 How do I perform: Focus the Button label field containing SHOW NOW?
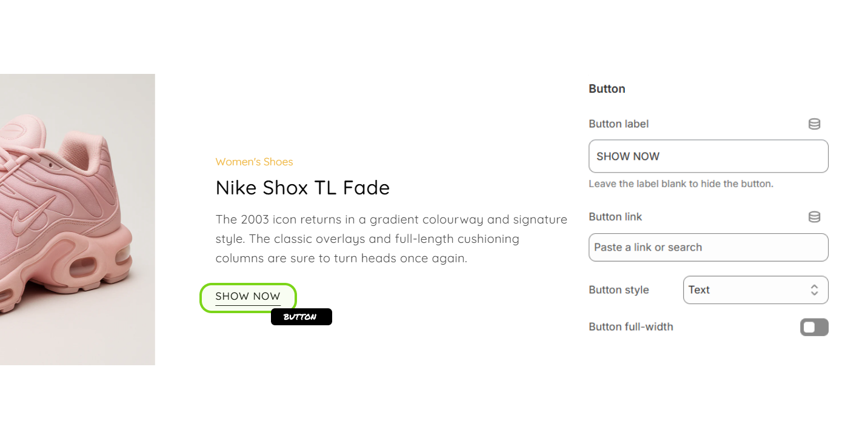click(708, 156)
